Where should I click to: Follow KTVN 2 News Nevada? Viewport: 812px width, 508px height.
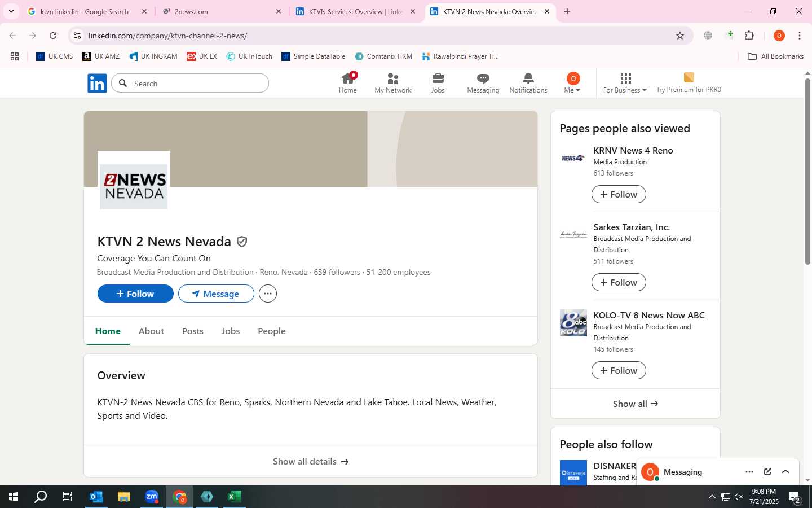135,294
